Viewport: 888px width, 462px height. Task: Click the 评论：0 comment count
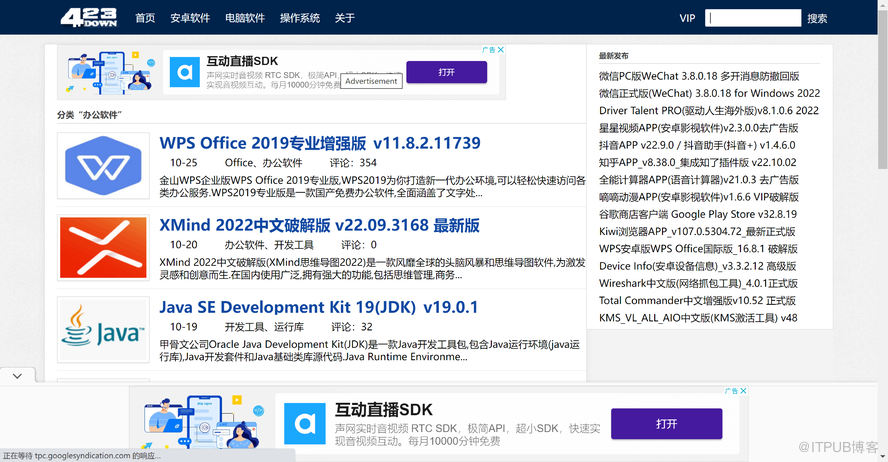point(358,245)
